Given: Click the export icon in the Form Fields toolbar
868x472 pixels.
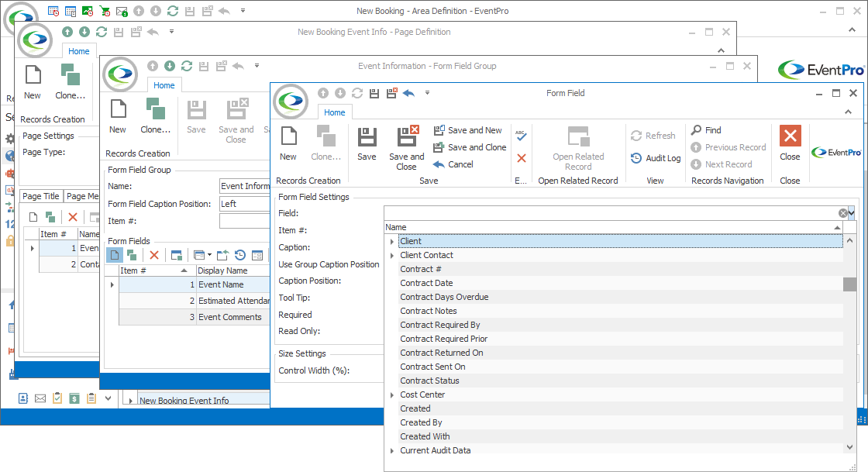Looking at the screenshot, I should click(222, 255).
